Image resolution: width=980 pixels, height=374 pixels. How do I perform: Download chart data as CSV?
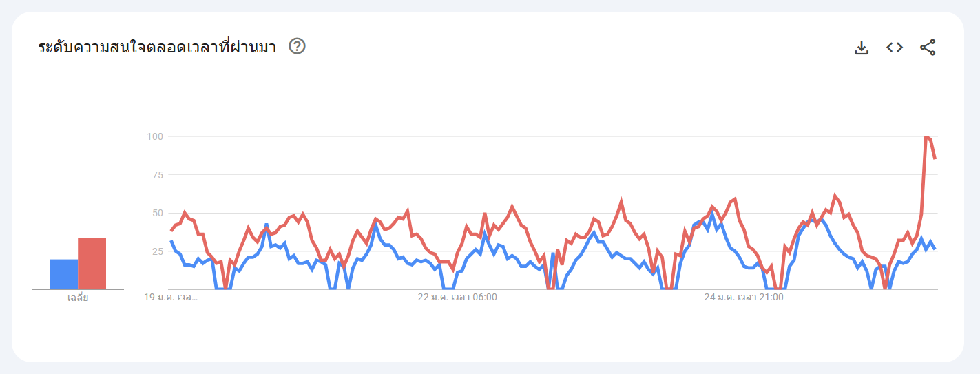(x=862, y=48)
